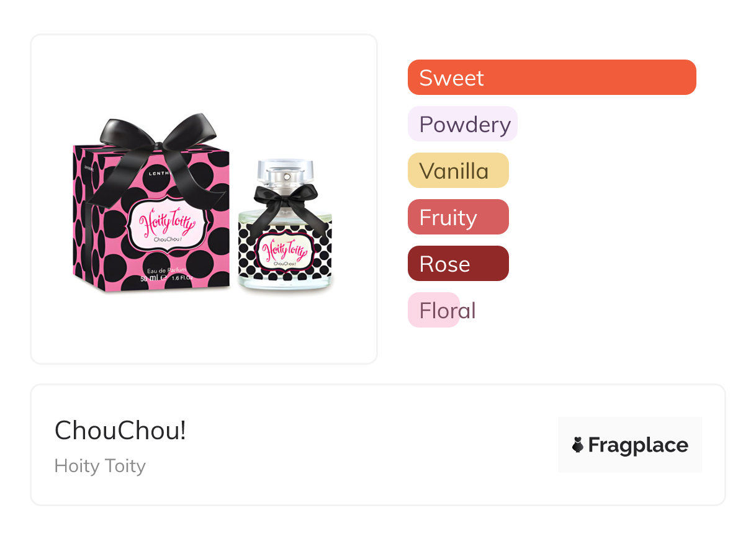The image size is (756, 536).
Task: Pick the pink Floral accord tag
Action: (434, 310)
